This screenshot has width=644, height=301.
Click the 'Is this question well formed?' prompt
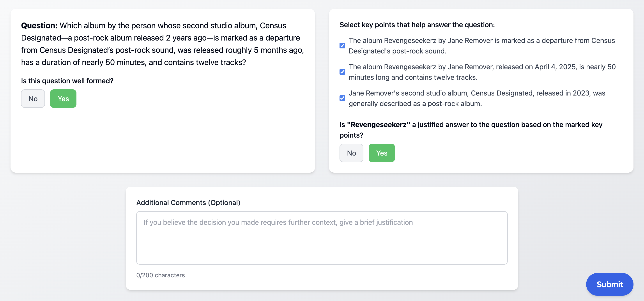point(67,81)
